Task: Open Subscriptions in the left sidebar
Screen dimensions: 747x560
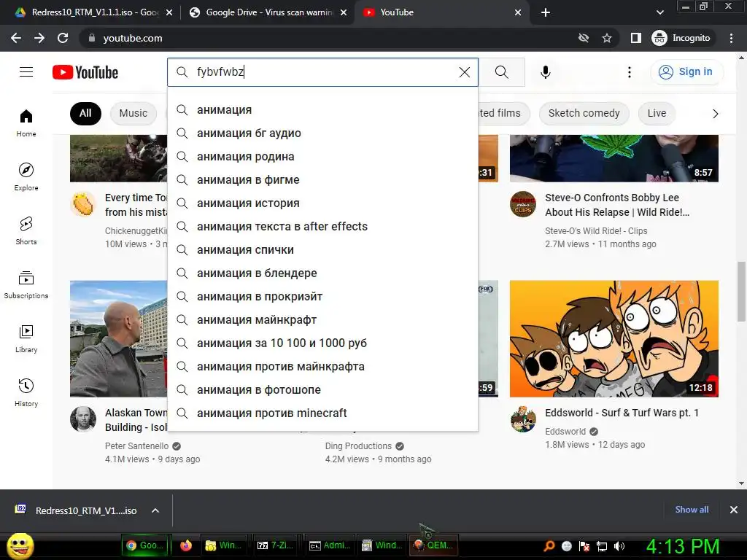Action: pyautogui.click(x=26, y=285)
